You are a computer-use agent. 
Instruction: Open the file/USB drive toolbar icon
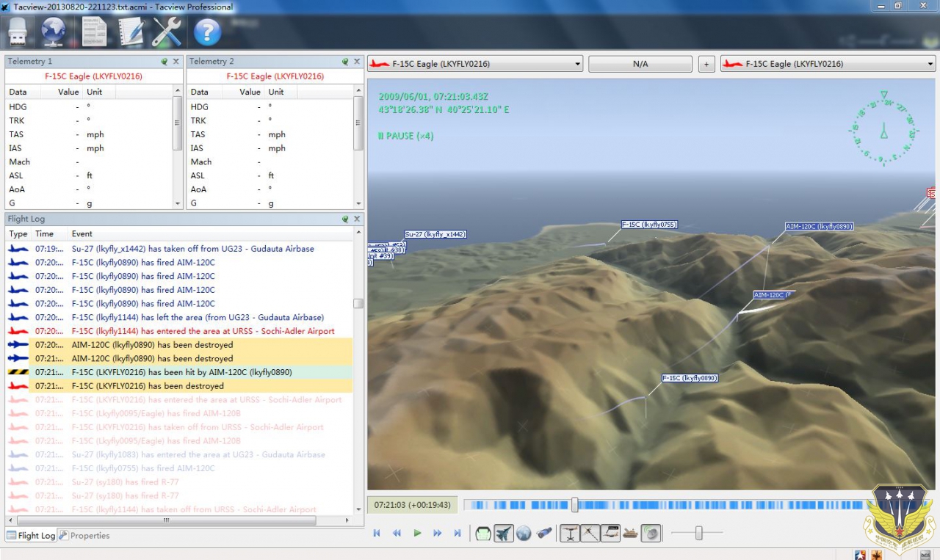pyautogui.click(x=18, y=32)
